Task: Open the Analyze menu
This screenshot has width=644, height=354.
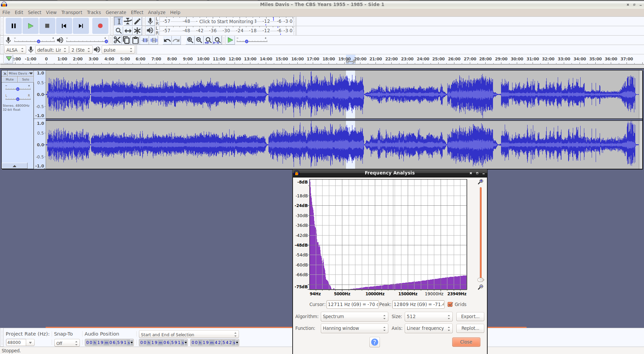Action: 157,12
